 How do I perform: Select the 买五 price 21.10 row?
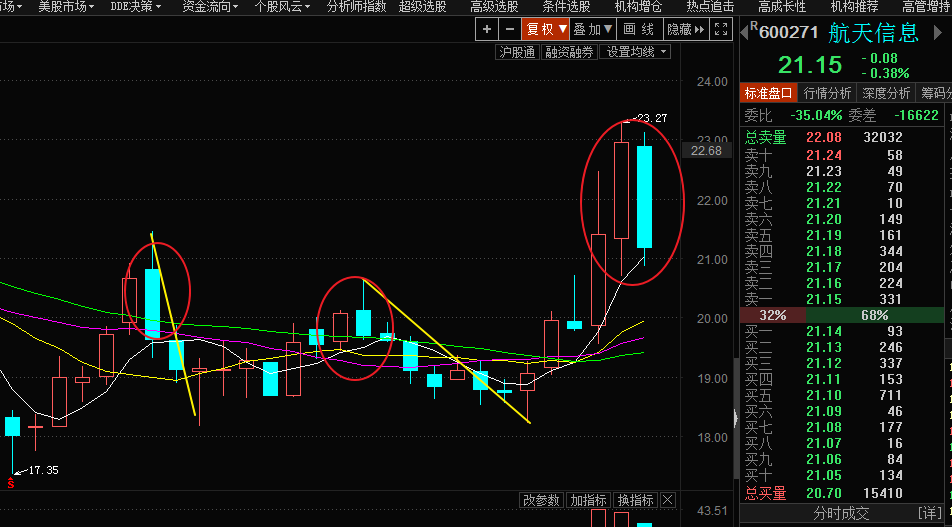click(842, 395)
